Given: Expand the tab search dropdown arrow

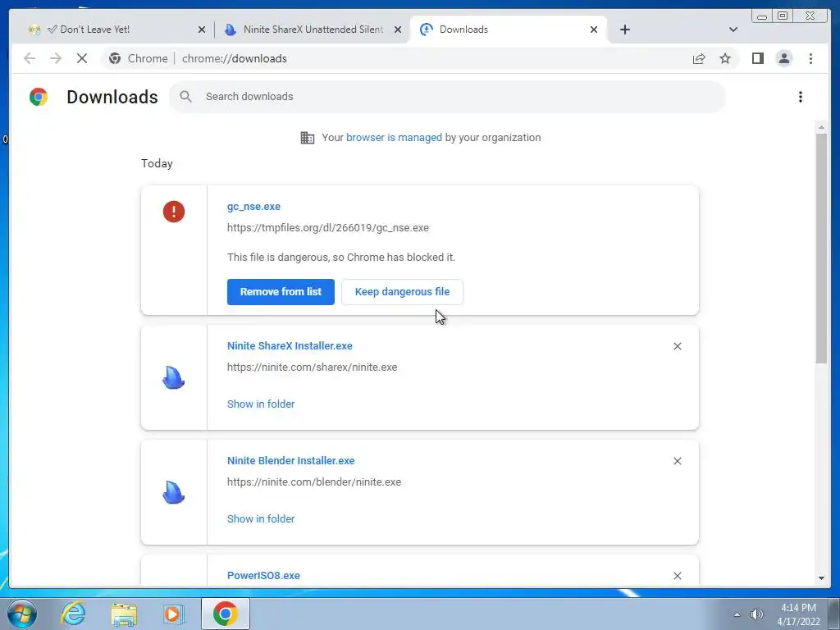Looking at the screenshot, I should 733,30.
